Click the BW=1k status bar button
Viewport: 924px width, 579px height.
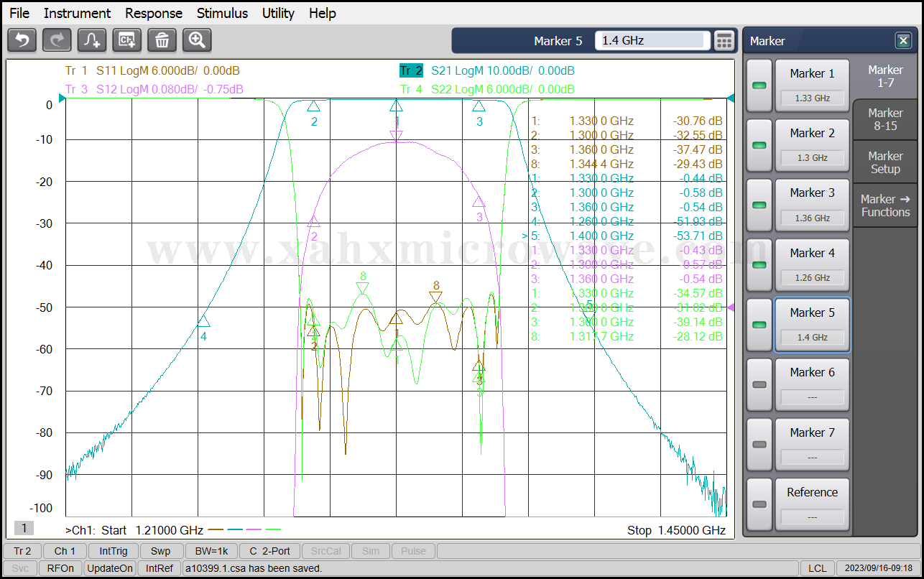pos(211,551)
